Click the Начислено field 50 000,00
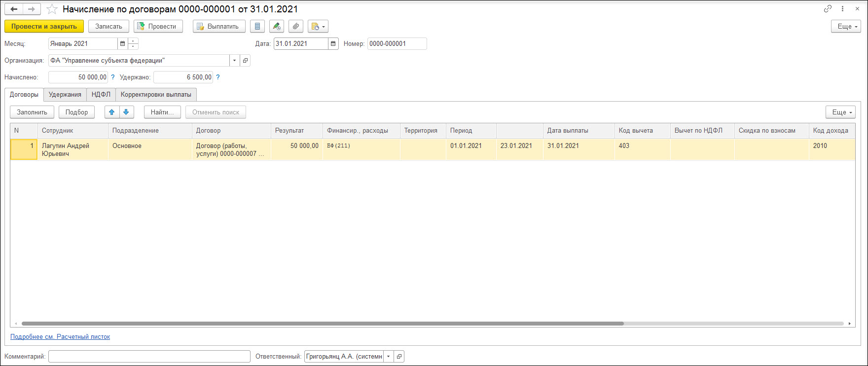 pyautogui.click(x=78, y=77)
